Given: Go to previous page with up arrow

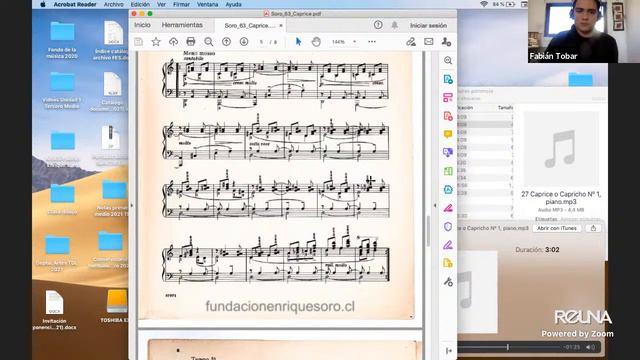Looking at the screenshot, I should [227, 42].
